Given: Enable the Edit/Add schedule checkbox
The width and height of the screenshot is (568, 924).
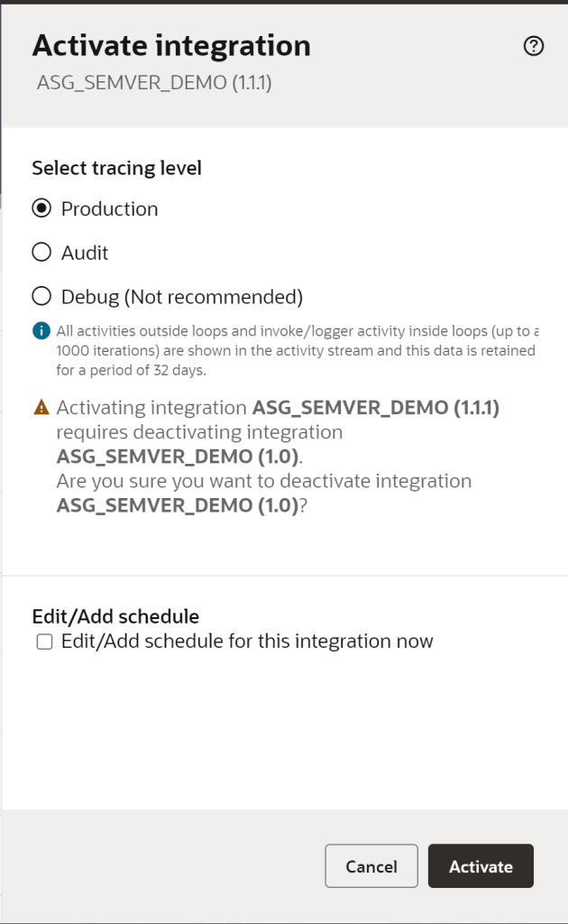Looking at the screenshot, I should tap(44, 642).
